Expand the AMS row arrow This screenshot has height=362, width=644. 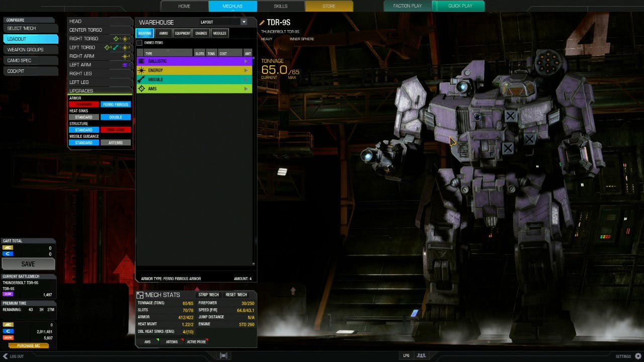tap(246, 88)
